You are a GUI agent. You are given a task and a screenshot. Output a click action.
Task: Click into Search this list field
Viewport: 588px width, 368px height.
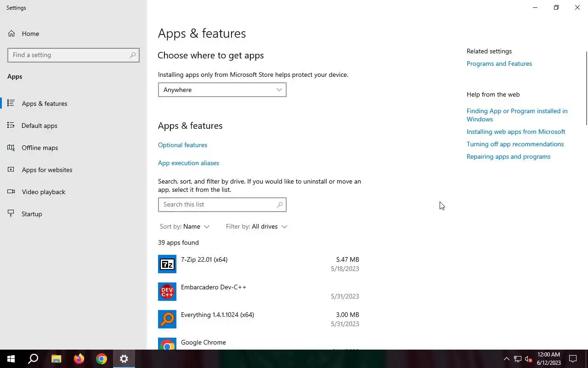(222, 205)
